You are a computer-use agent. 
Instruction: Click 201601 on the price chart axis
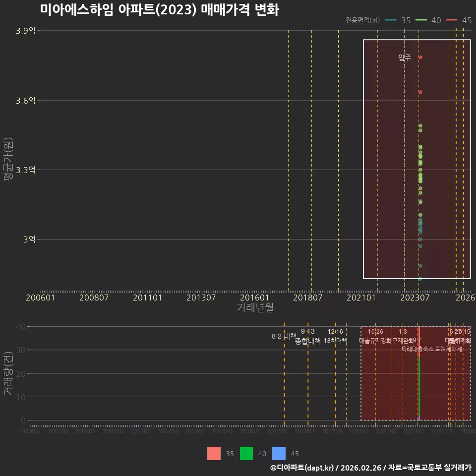coord(254,297)
